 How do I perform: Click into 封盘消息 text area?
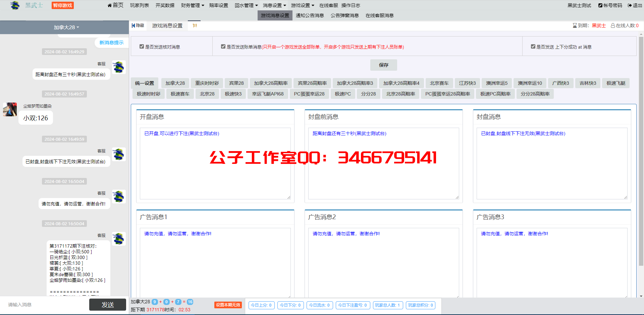[552, 164]
